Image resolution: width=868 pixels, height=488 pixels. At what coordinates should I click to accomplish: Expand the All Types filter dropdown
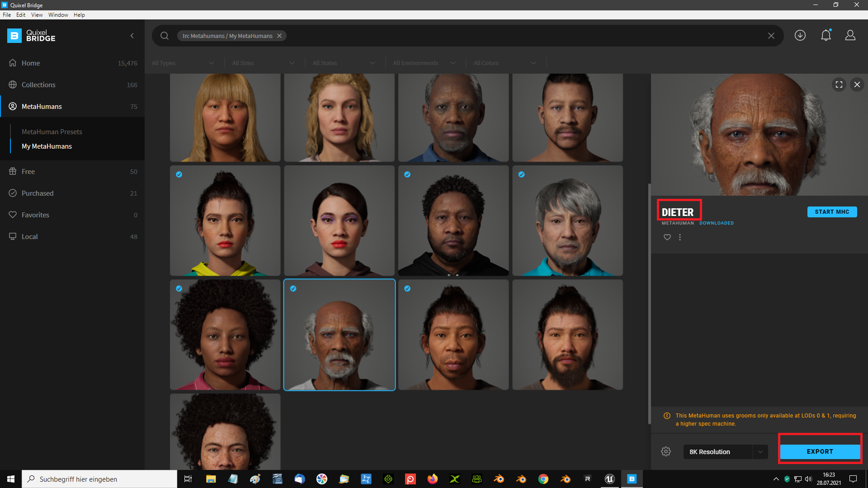(x=183, y=63)
